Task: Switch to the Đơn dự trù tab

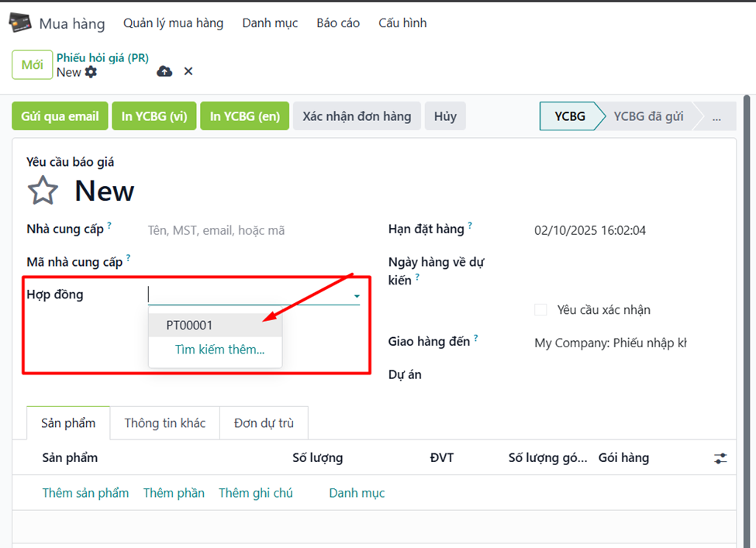Action: (x=264, y=423)
